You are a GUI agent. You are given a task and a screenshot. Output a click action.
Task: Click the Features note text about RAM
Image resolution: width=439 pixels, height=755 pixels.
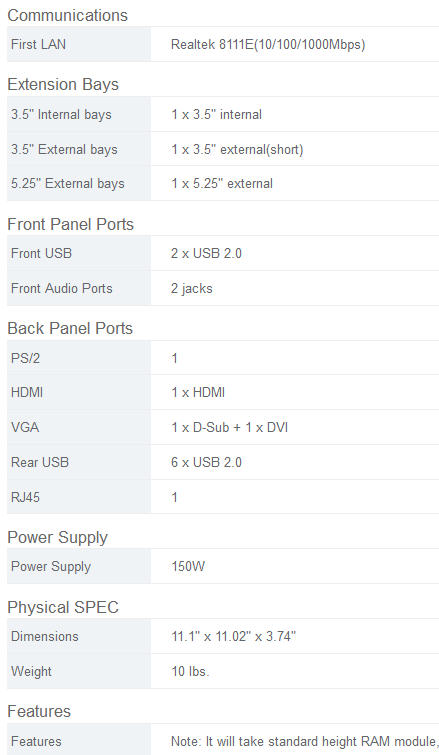[305, 742]
